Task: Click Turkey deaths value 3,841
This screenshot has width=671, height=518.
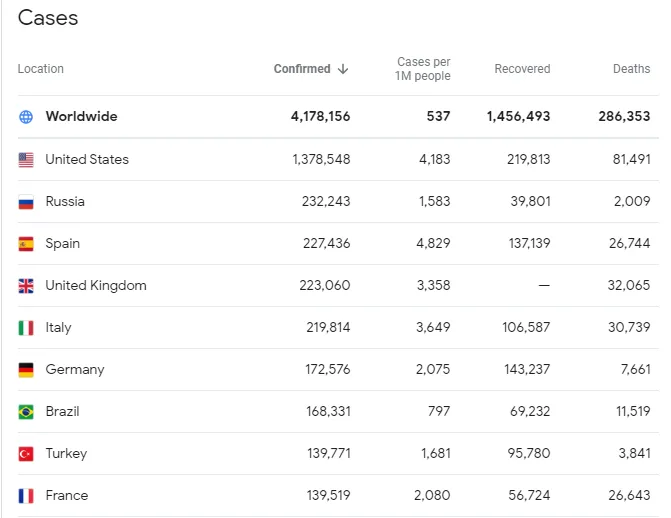Action: point(635,453)
